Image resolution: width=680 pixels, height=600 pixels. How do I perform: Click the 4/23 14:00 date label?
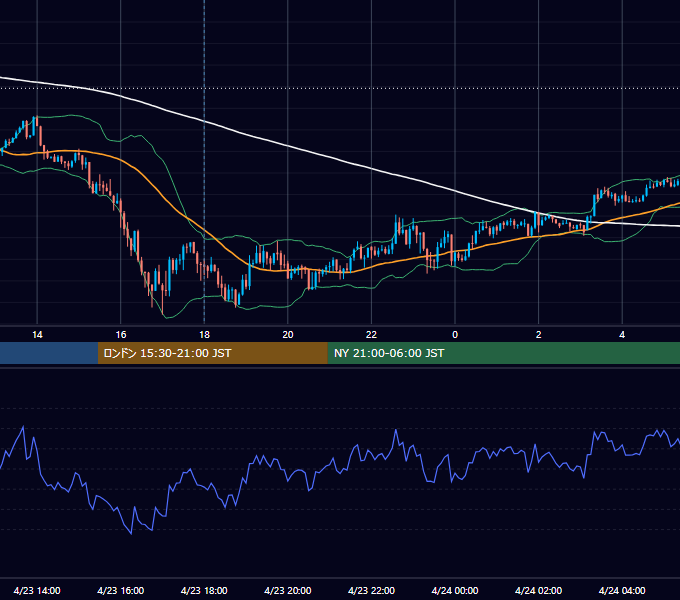(37, 590)
